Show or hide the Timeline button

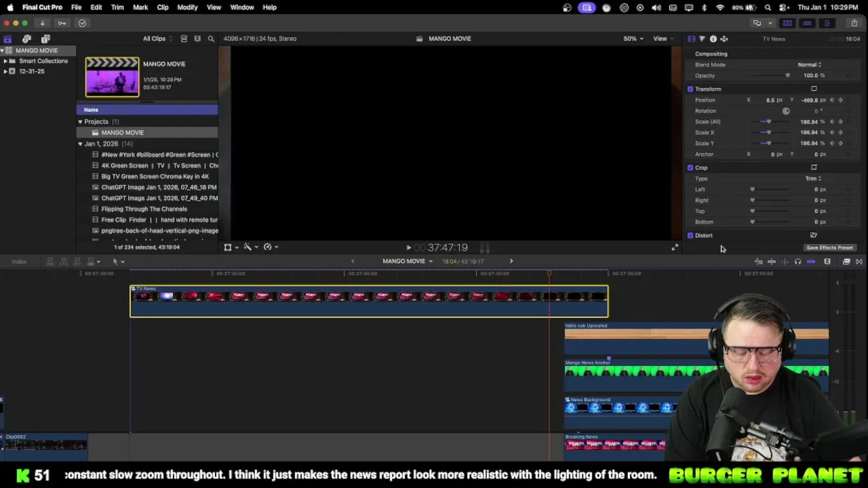click(807, 23)
